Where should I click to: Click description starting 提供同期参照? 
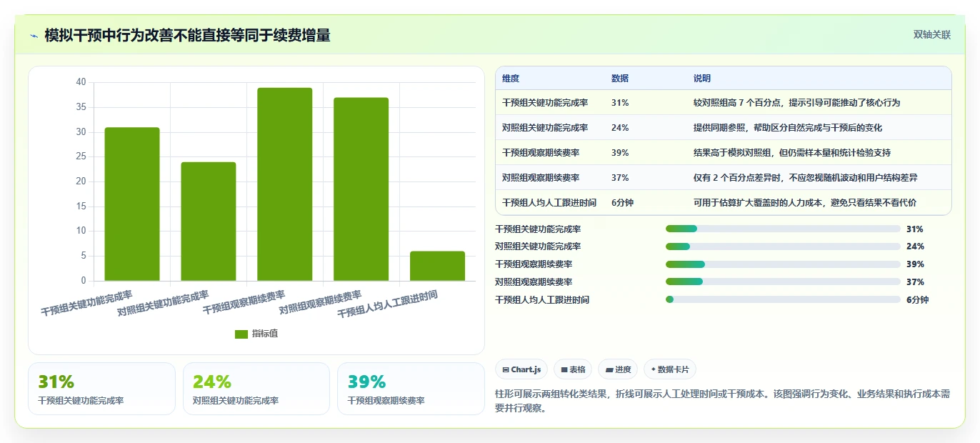tap(788, 128)
